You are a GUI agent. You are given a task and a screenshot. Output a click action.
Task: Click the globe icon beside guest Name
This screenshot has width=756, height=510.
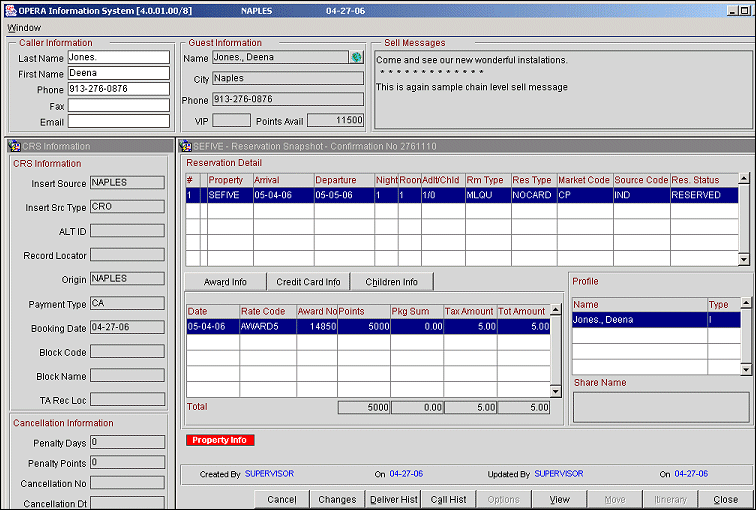pos(356,58)
